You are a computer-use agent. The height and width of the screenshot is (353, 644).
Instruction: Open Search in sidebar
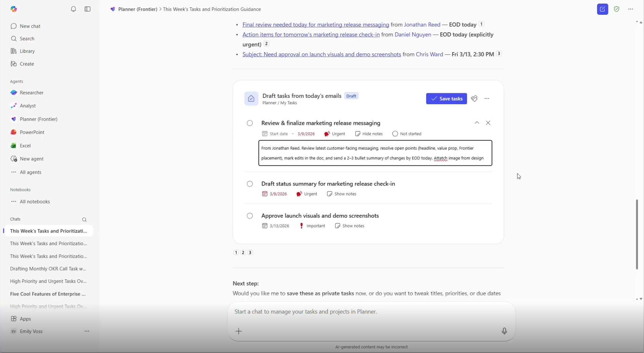click(x=23, y=39)
